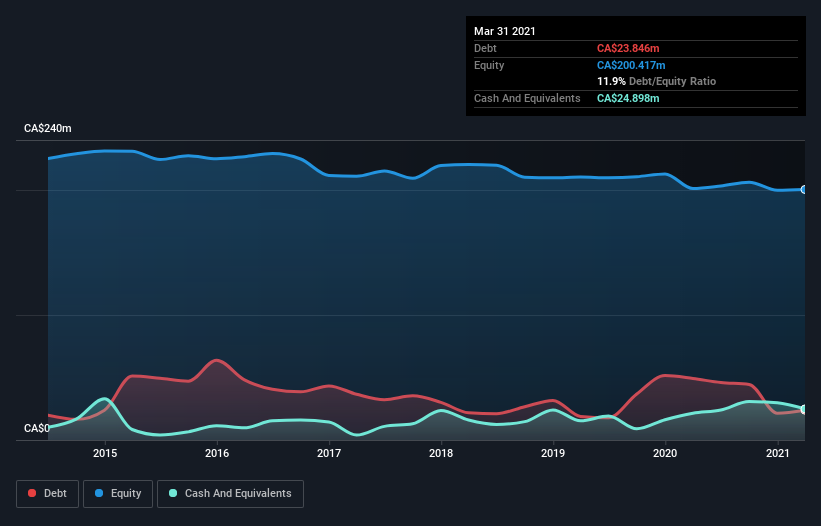Screen dimensions: 821x526
Task: Select the Cash data point marker at Mar 2021
Action: click(x=804, y=409)
